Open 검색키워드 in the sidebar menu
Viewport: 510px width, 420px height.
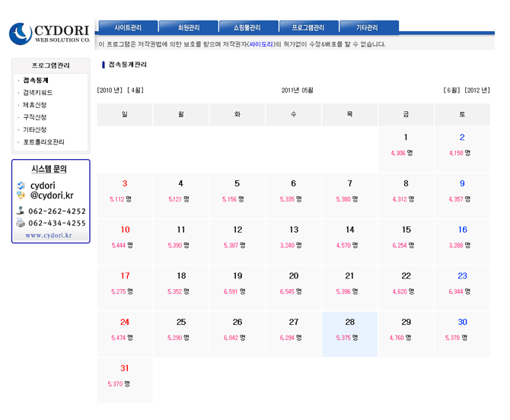tap(38, 92)
